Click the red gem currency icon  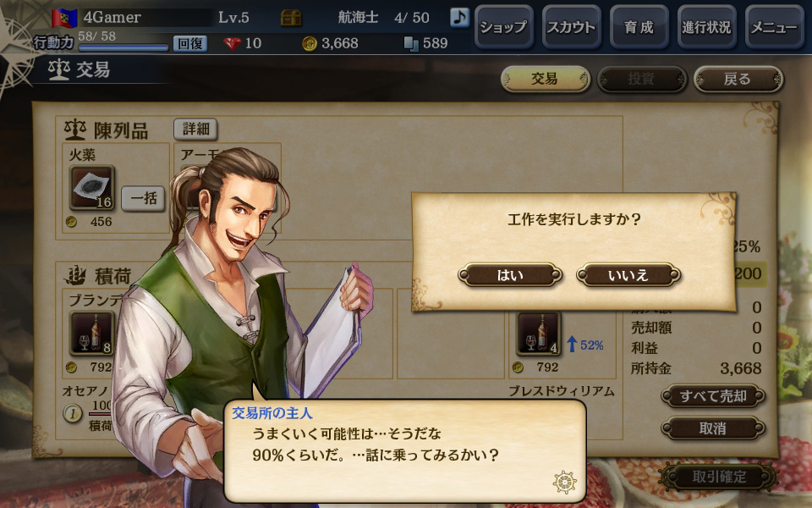(232, 43)
